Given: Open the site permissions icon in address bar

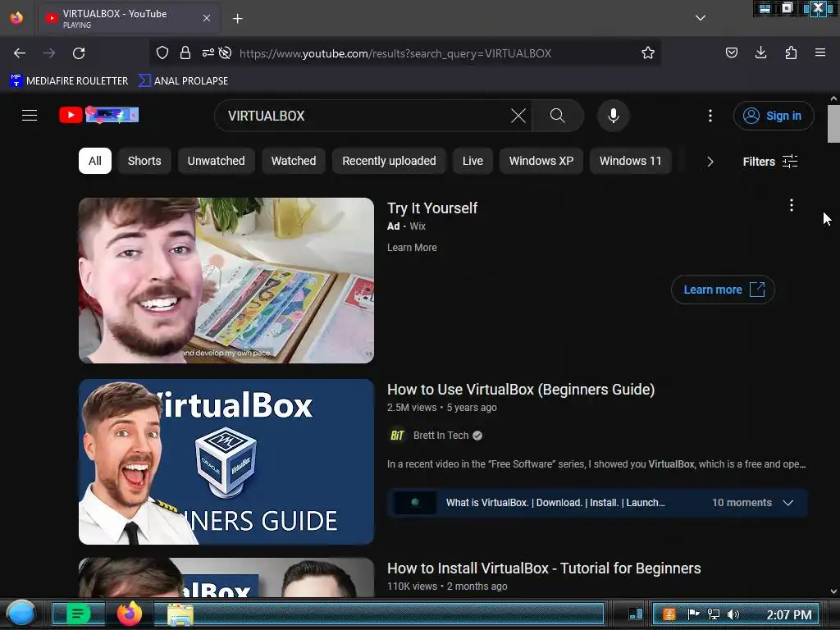Looking at the screenshot, I should pyautogui.click(x=208, y=52).
